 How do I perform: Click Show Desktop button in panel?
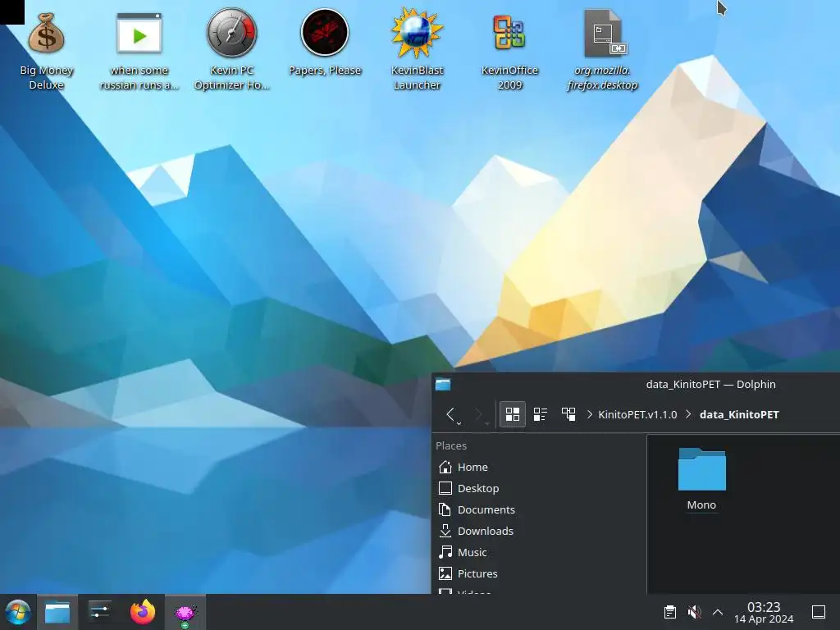click(819, 612)
